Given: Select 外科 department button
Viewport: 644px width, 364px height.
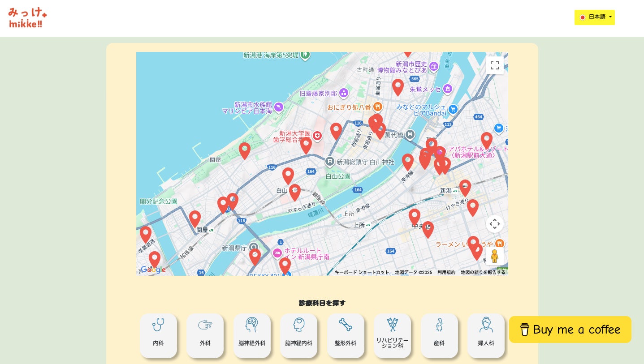Looking at the screenshot, I should (205, 336).
